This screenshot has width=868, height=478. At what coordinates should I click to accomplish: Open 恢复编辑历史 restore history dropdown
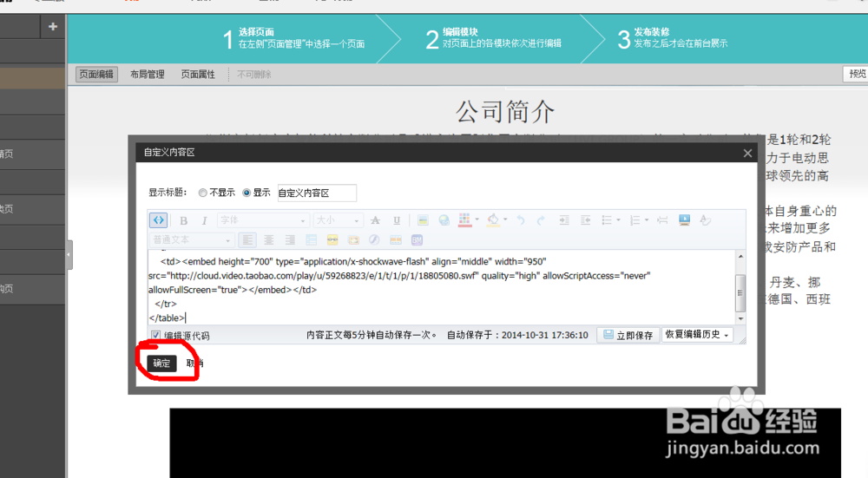tap(697, 335)
